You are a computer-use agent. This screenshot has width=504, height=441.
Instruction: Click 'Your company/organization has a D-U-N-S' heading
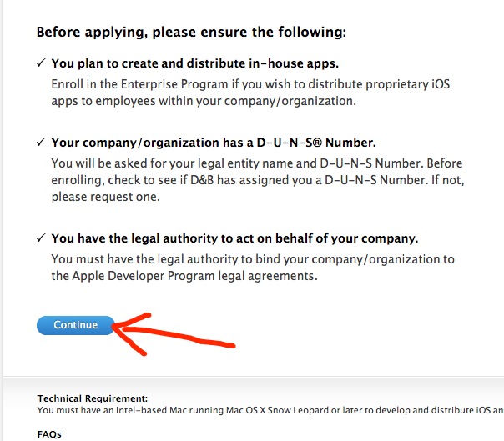pos(214,143)
